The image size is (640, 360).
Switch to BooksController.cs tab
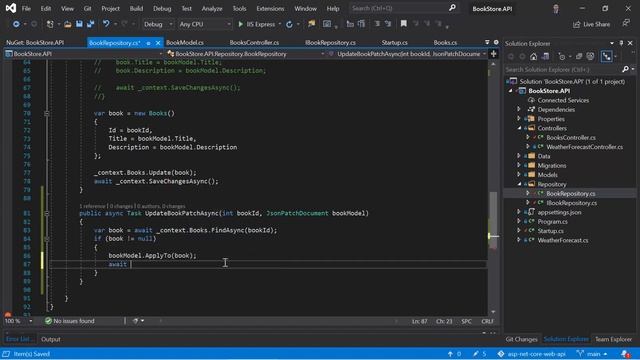coord(254,42)
